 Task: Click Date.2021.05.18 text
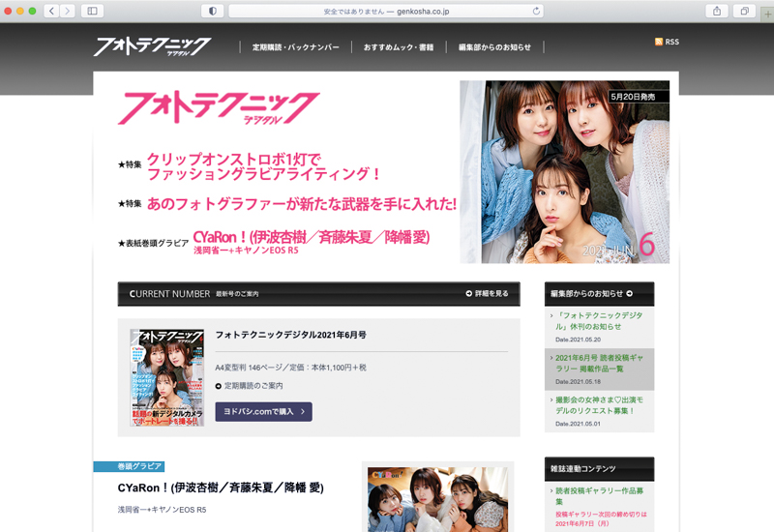578,382
